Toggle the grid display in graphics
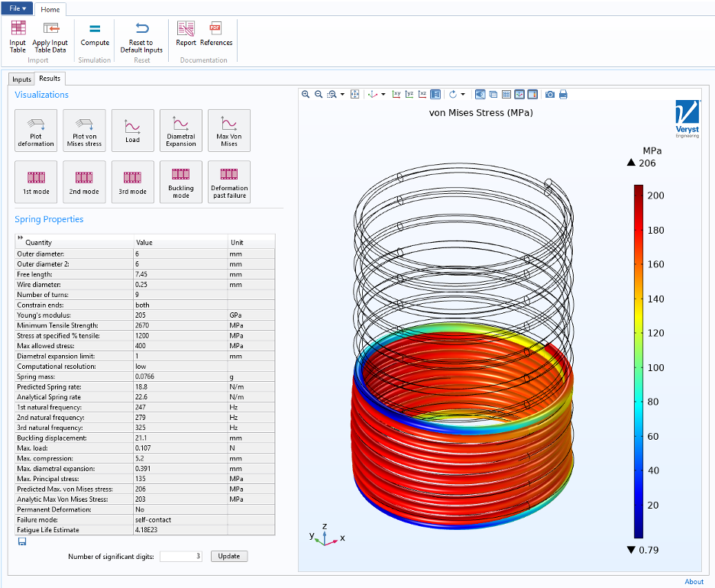Viewport: 715px width, 588px height. [x=506, y=95]
